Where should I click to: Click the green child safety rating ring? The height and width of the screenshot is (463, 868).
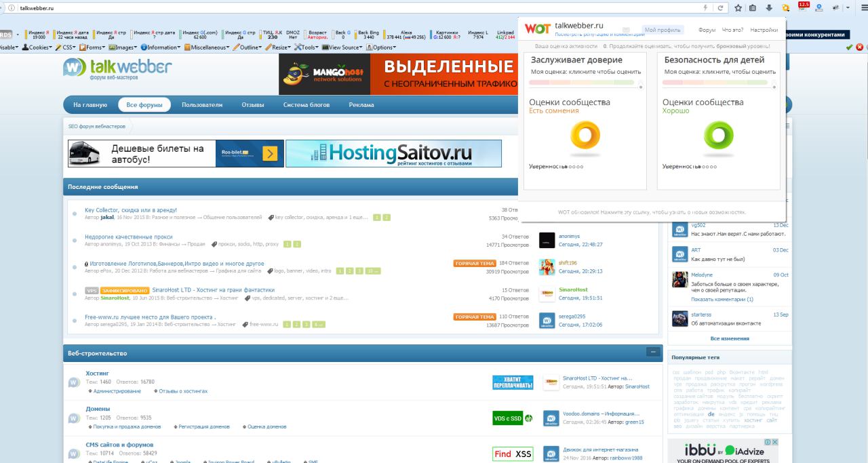click(x=718, y=135)
